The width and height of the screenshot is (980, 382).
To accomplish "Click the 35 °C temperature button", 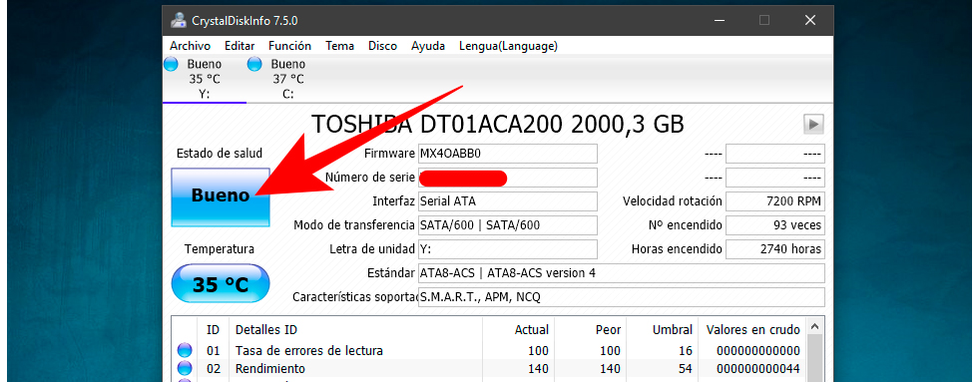I will pos(220,284).
